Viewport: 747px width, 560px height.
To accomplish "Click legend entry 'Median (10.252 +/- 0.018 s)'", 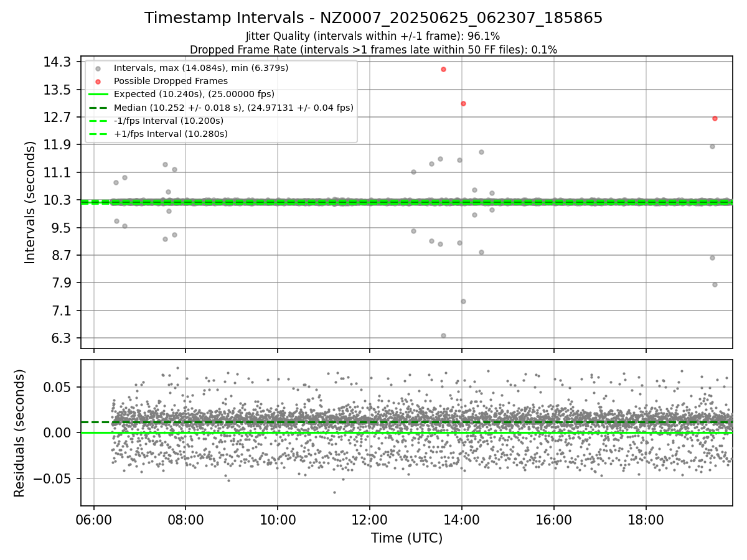I will point(233,108).
